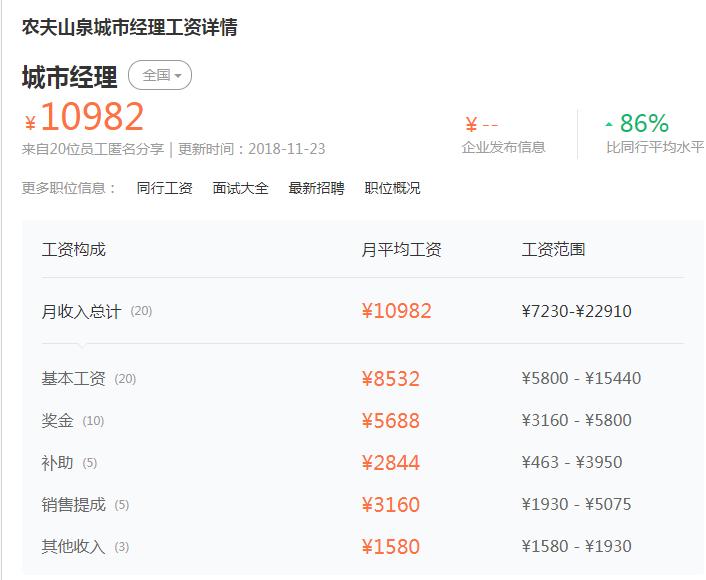Click the 月平均工资 column header
The image size is (706, 580).
coord(401,249)
